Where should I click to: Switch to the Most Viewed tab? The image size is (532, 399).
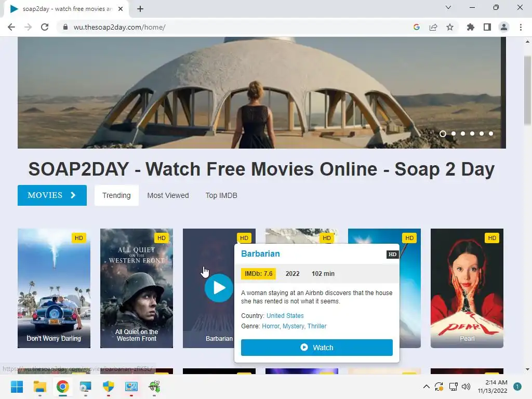168,195
